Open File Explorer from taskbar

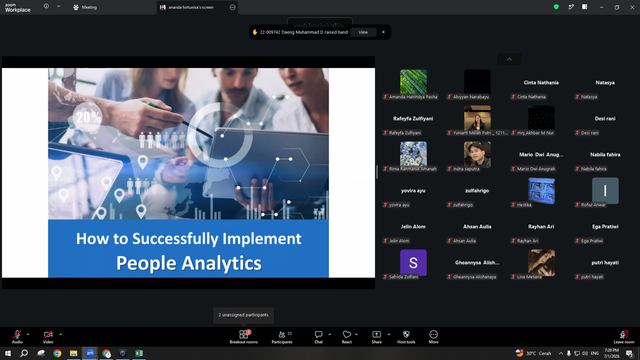73,353
